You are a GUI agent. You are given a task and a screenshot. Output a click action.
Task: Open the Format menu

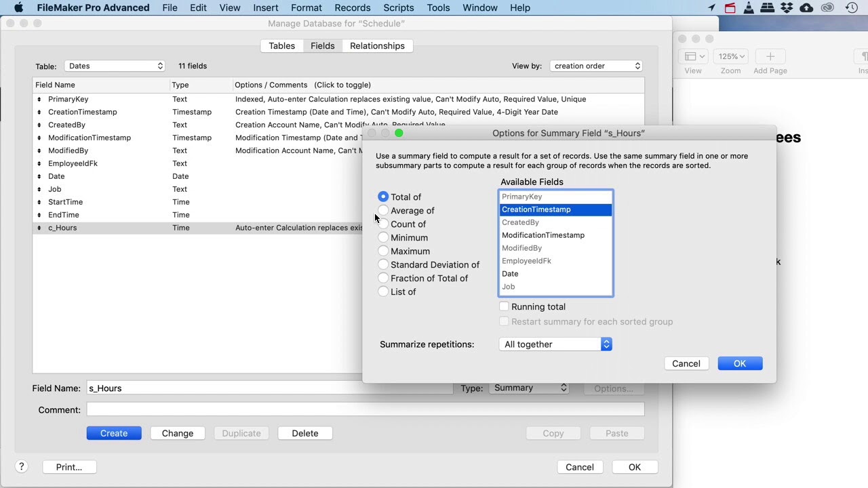[x=307, y=7]
